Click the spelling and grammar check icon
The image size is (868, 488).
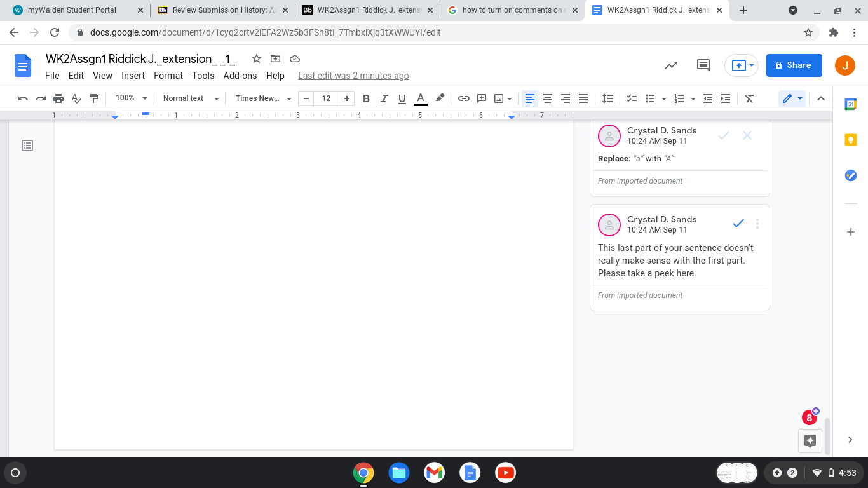click(x=76, y=98)
